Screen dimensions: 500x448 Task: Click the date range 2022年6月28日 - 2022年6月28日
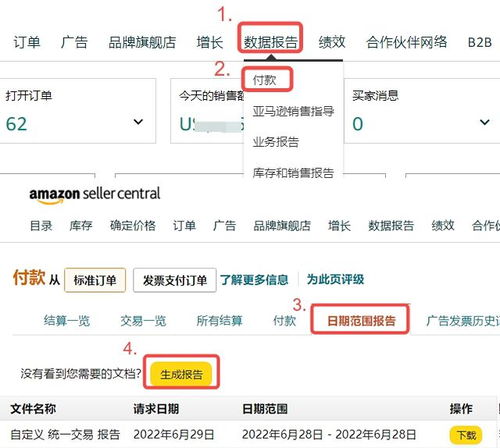tap(329, 434)
